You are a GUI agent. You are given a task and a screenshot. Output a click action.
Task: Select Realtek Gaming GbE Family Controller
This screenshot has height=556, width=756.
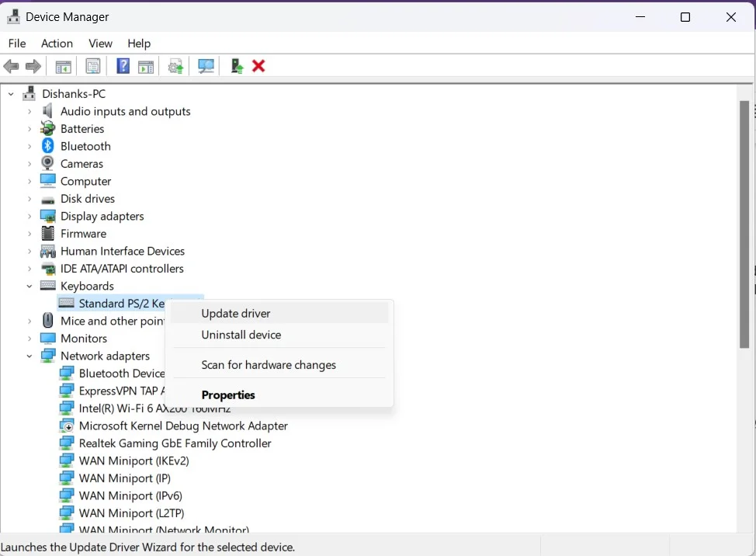175,443
